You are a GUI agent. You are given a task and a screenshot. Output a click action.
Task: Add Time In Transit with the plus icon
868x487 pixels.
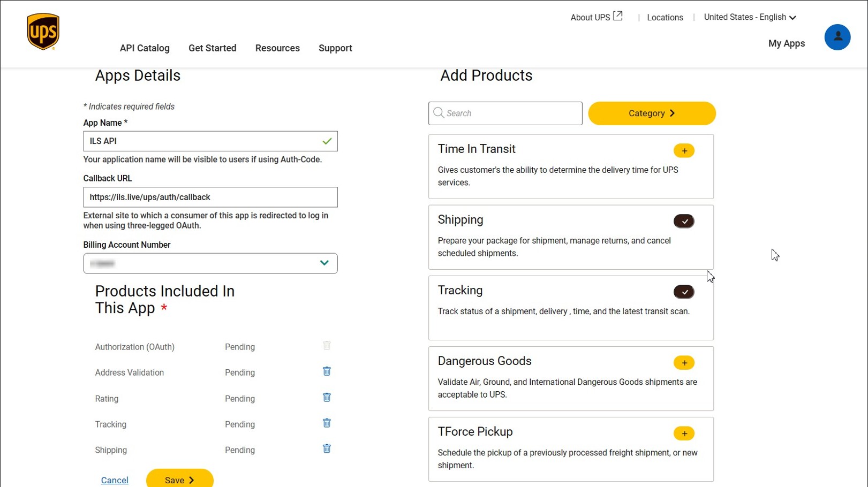point(684,150)
